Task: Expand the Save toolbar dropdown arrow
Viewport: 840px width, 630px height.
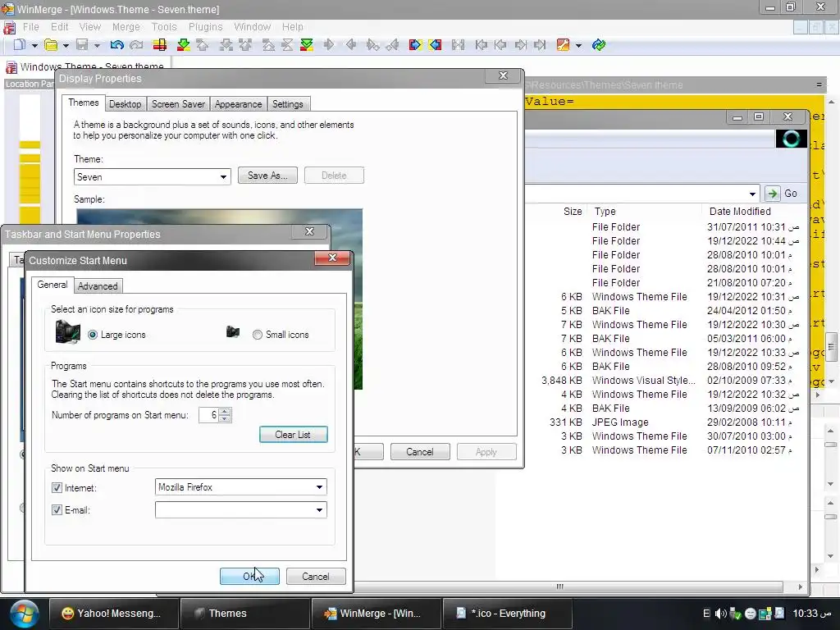Action: coord(97,46)
